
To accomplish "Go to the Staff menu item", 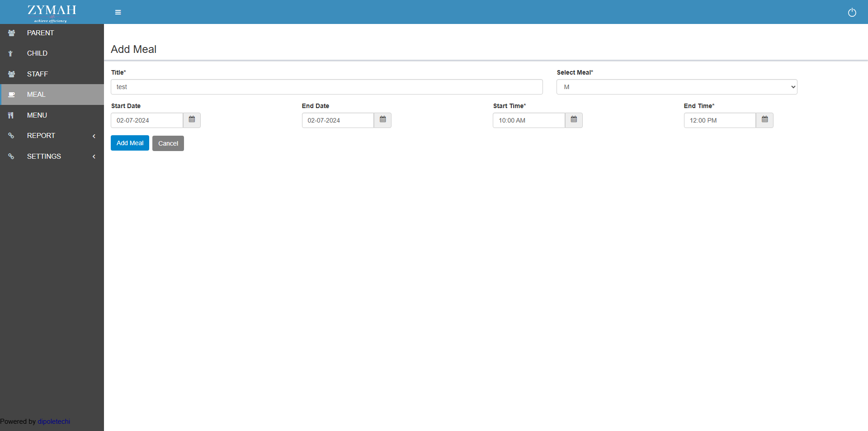I will coord(38,74).
